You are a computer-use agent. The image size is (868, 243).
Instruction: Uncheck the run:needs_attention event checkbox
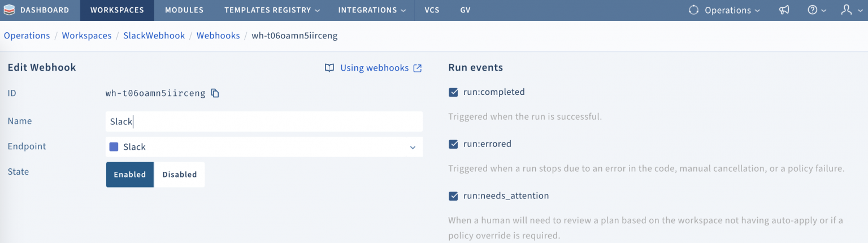click(x=453, y=196)
